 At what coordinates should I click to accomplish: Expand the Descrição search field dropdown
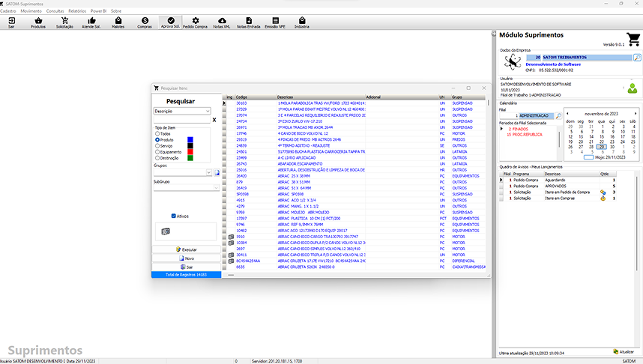pyautogui.click(x=208, y=111)
